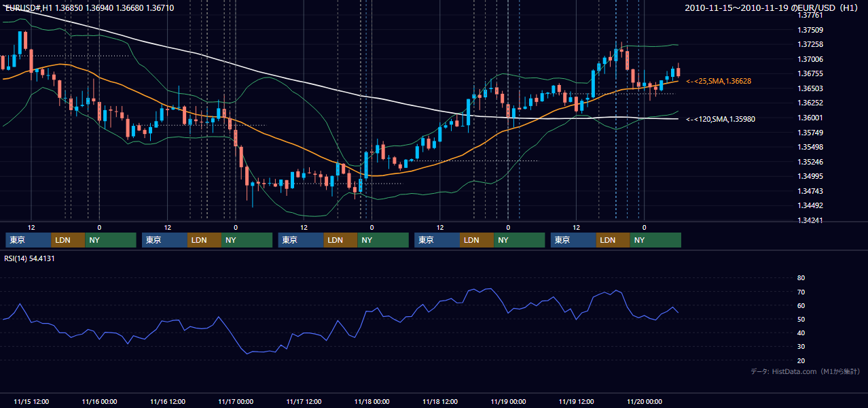868x408 pixels.
Task: Click the leftmost 東京 session block
Action: (x=28, y=240)
